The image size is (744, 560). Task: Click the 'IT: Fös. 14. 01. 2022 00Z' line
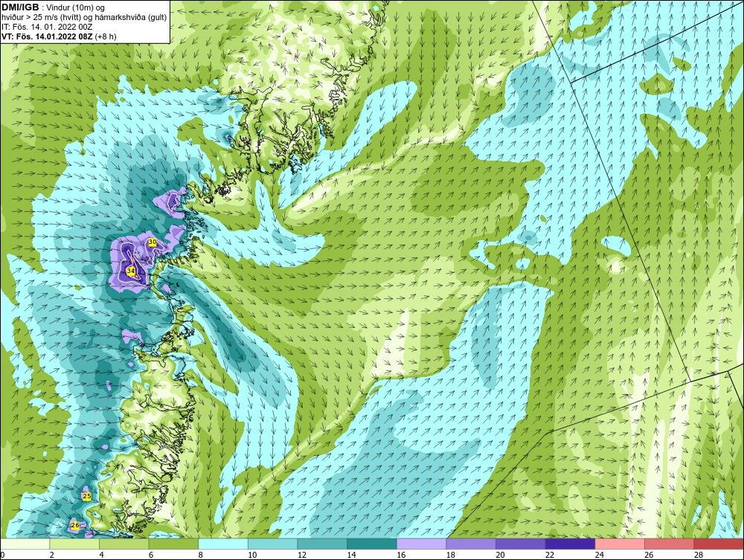46,27
